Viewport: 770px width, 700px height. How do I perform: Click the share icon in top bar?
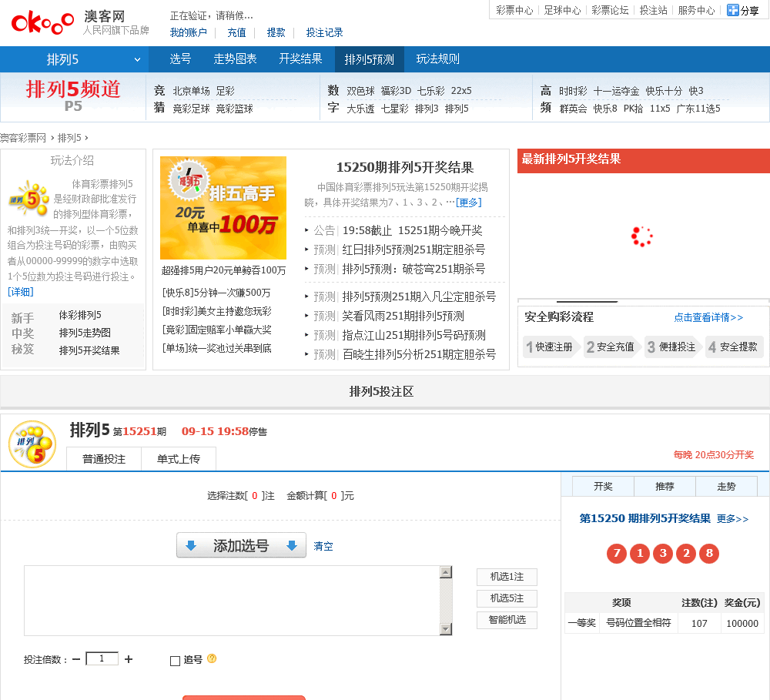point(733,10)
